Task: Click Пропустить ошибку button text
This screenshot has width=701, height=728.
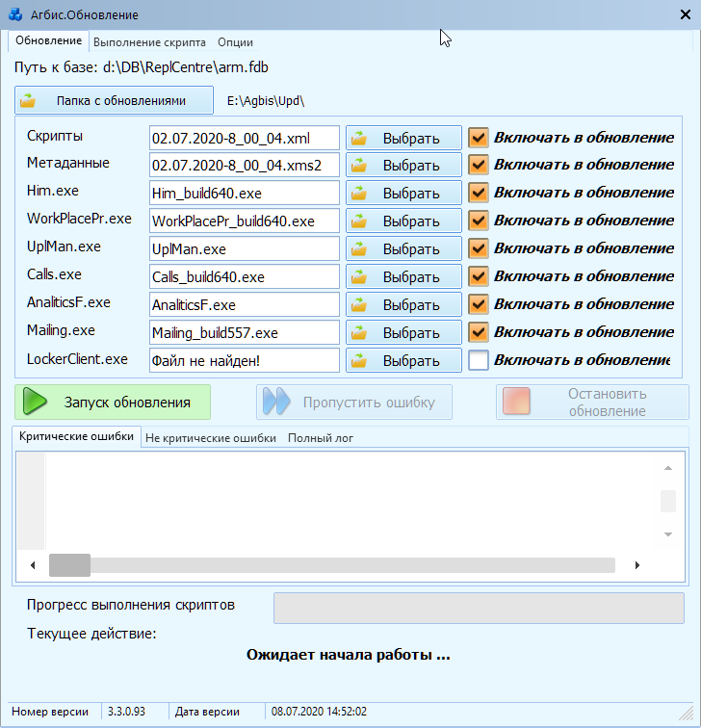Action: tap(369, 403)
